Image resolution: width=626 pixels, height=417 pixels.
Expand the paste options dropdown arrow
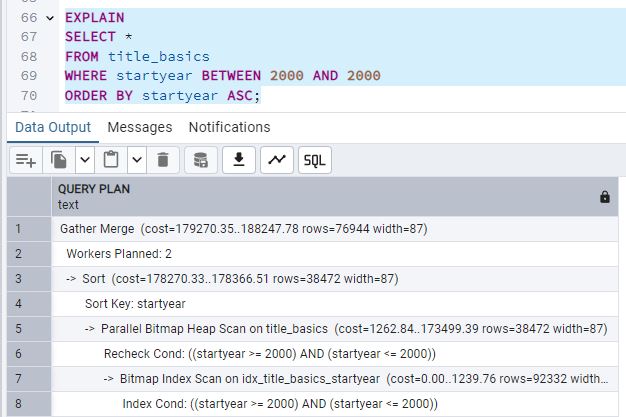point(136,160)
